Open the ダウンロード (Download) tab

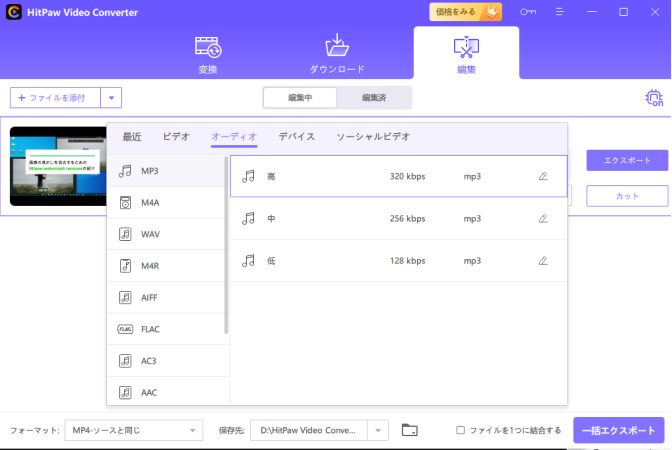pos(337,55)
